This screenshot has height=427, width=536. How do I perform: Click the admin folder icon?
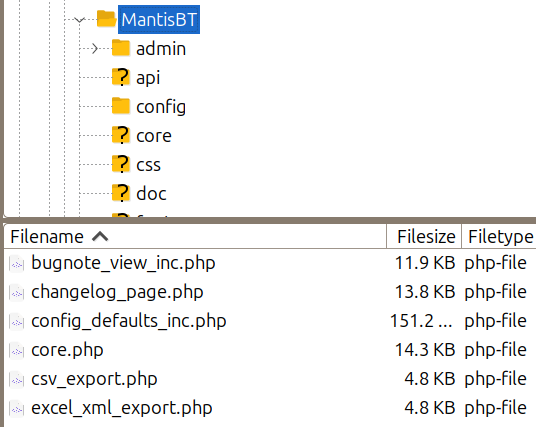[x=121, y=48]
